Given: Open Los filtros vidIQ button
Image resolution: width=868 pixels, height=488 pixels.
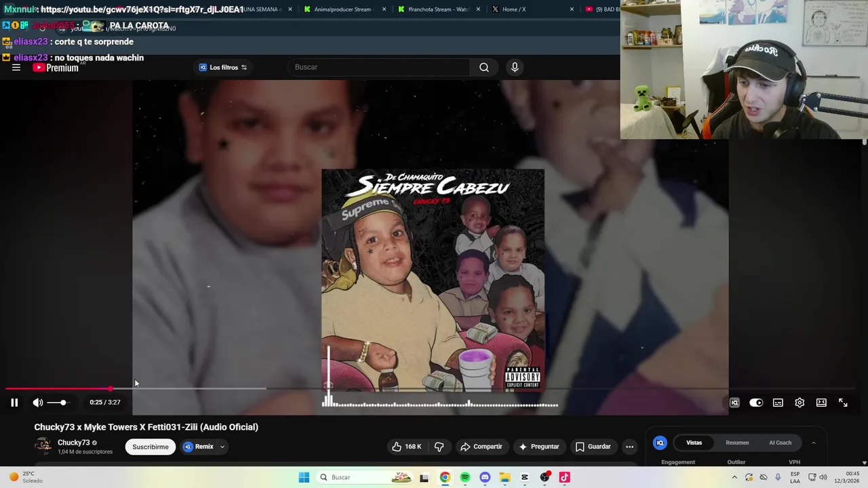Looking at the screenshot, I should point(223,67).
